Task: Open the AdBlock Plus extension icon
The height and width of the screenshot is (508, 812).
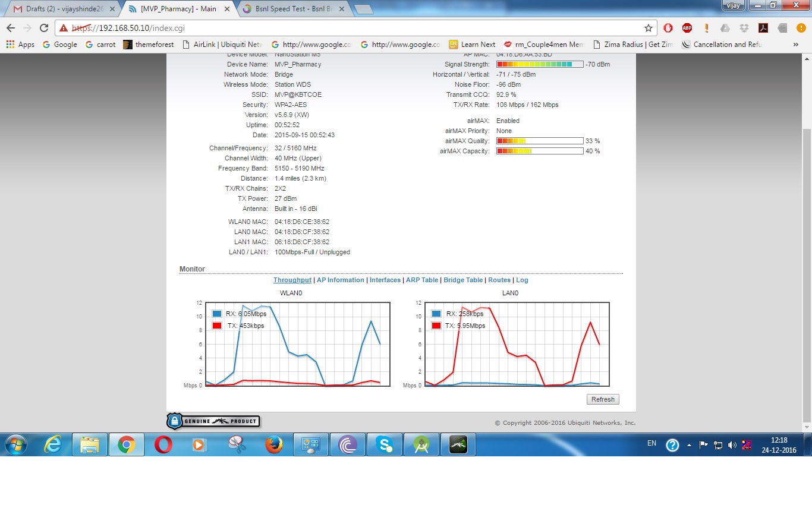Action: [687, 28]
